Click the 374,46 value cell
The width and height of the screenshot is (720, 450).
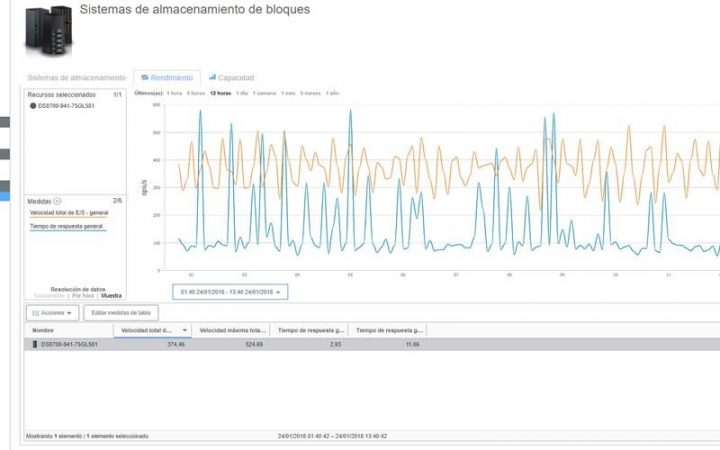tap(176, 344)
